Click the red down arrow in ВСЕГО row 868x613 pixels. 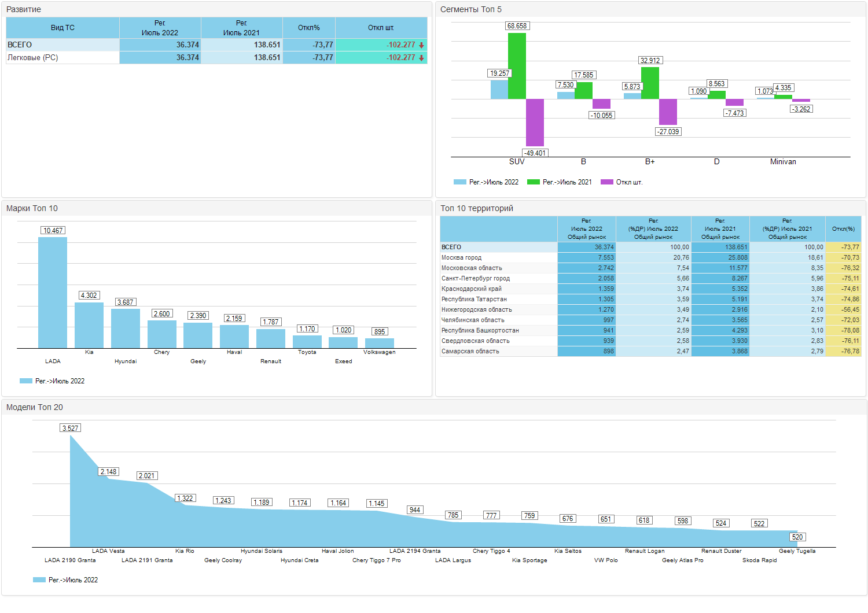(422, 45)
